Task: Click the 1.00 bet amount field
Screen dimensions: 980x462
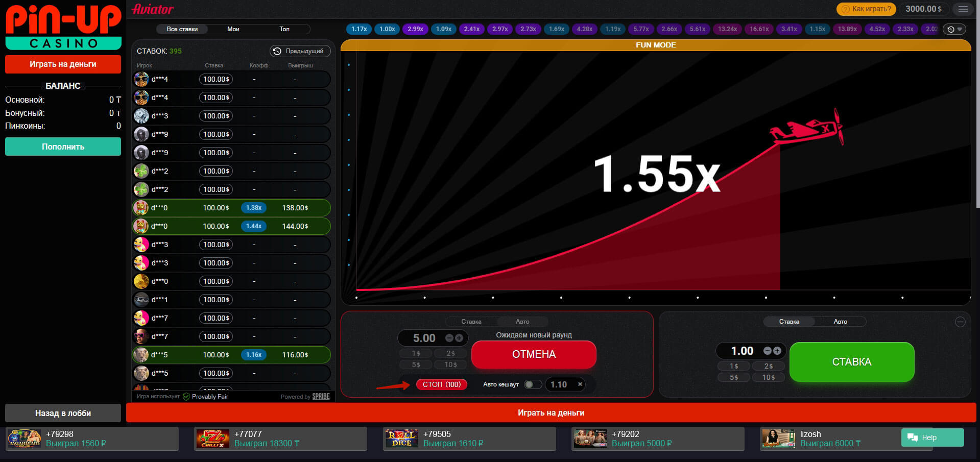Action: (742, 351)
